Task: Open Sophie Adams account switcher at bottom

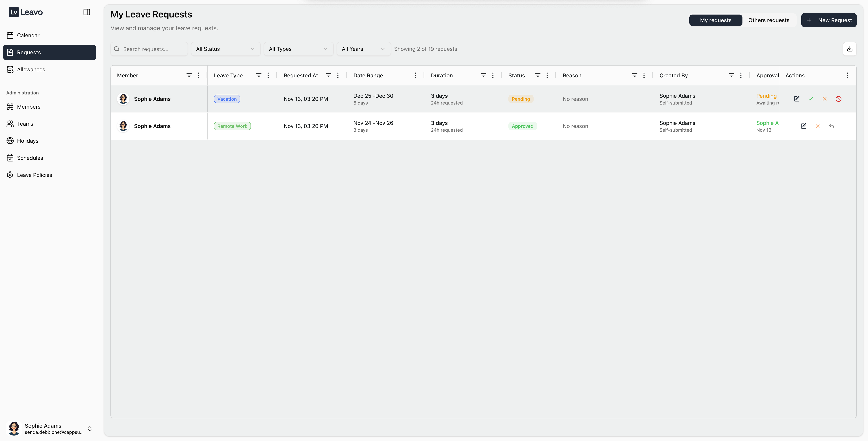Action: coord(49,429)
